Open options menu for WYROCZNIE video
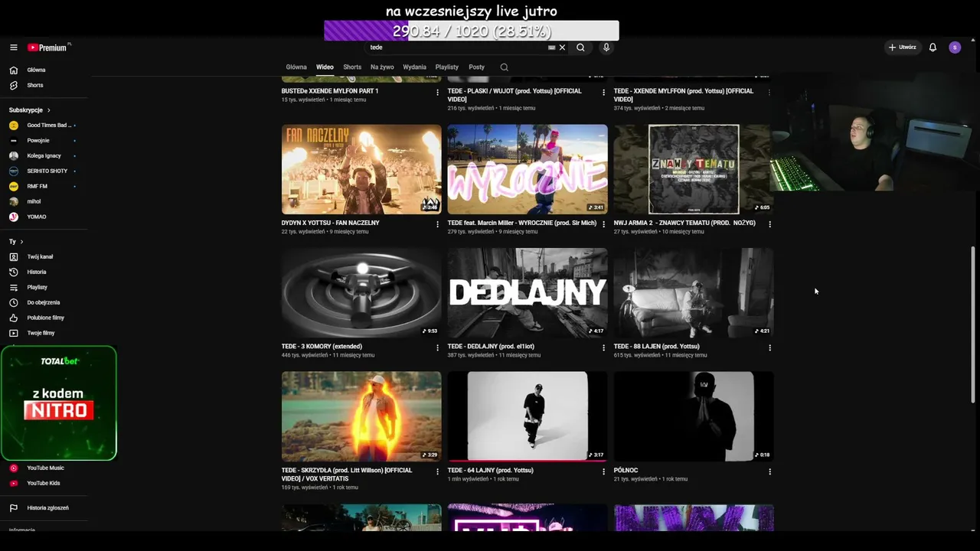This screenshot has width=980, height=551. (x=603, y=224)
